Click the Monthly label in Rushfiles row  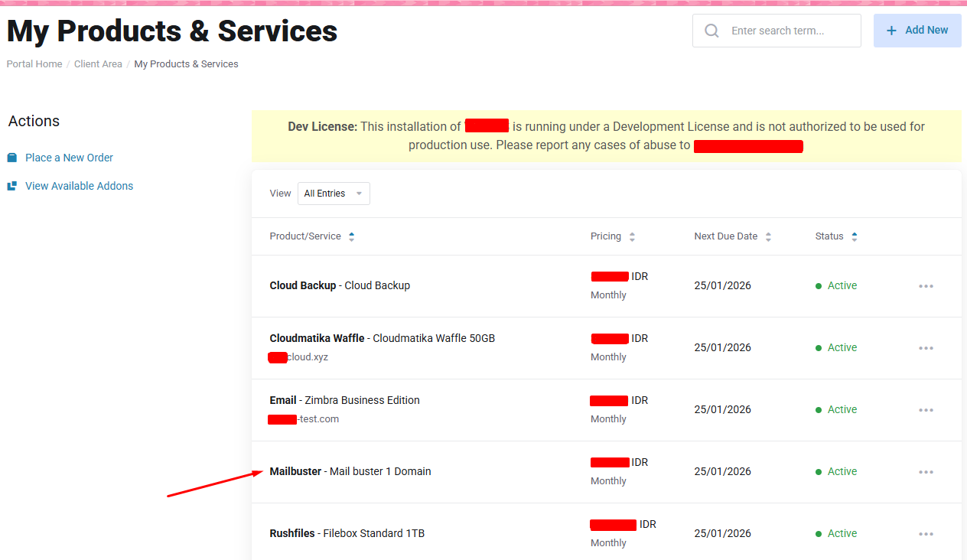click(x=608, y=543)
